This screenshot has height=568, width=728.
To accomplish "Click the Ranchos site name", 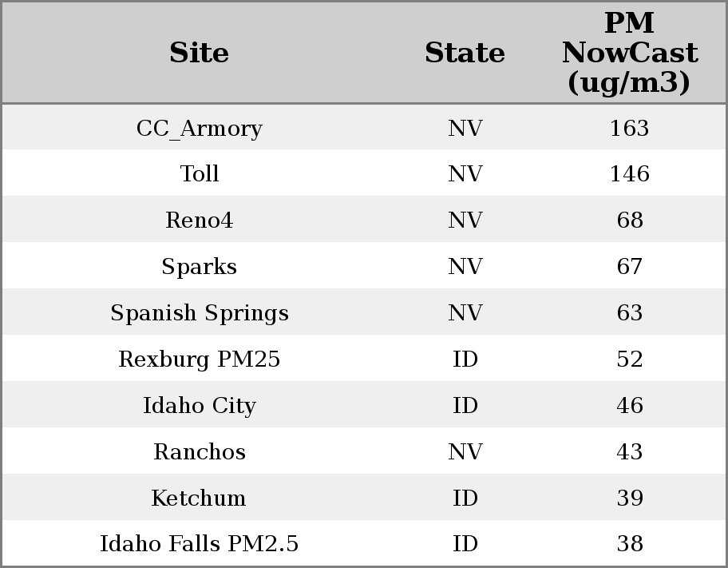I will click(200, 452).
